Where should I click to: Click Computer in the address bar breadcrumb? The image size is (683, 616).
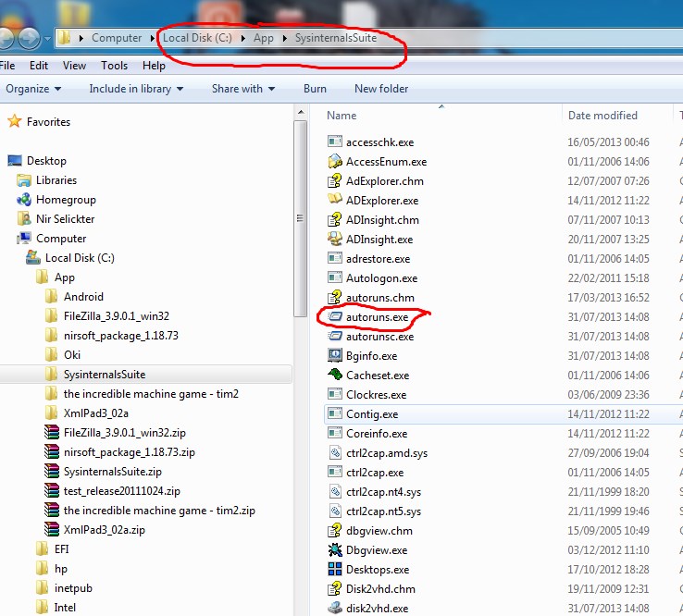(117, 38)
